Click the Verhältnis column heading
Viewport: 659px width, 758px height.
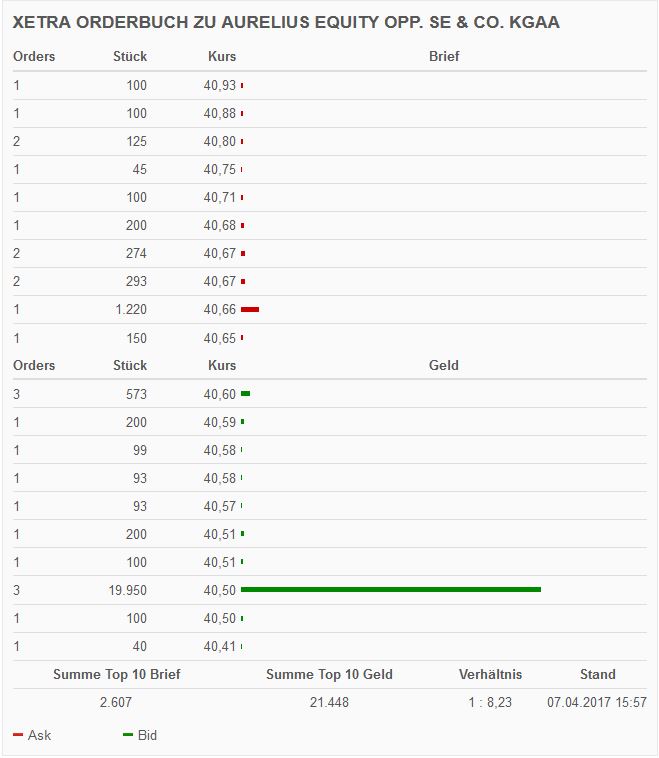pos(490,675)
